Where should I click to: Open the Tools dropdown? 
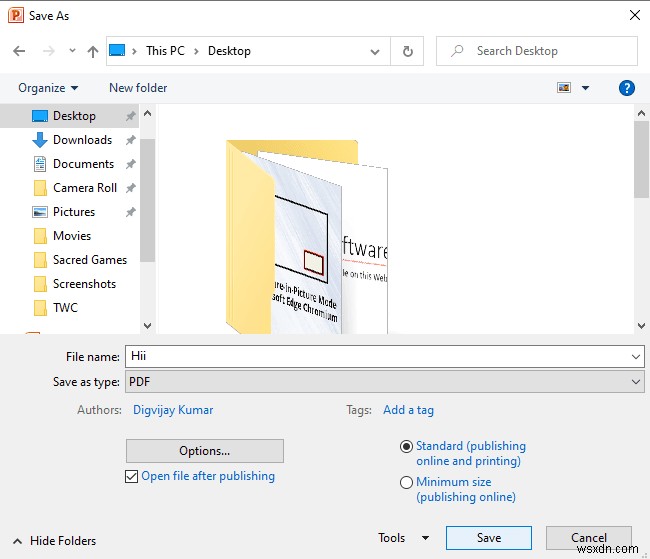[x=403, y=538]
